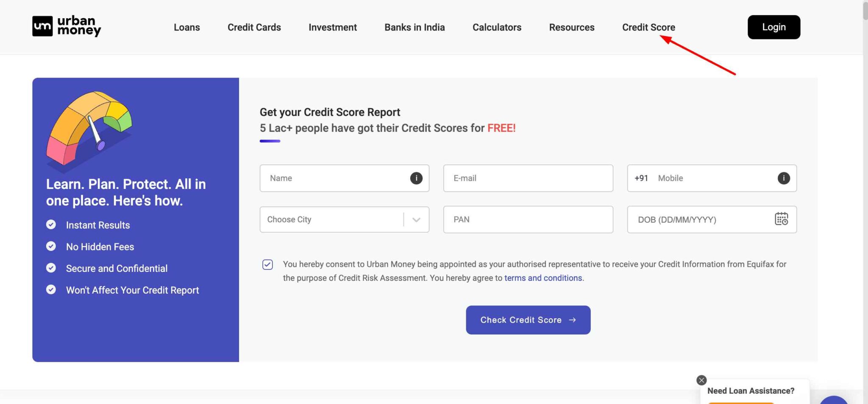Image resolution: width=868 pixels, height=404 pixels.
Task: Open the Resources menu
Action: (572, 27)
